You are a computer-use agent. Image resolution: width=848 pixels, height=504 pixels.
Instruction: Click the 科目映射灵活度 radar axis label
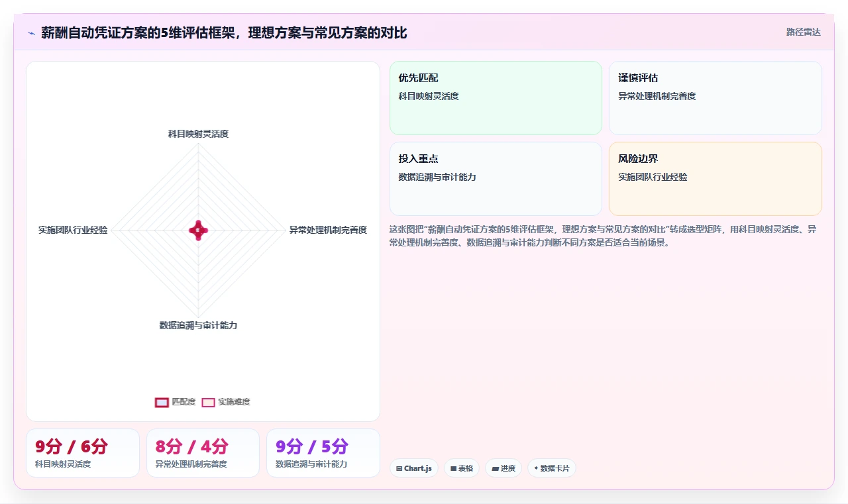click(198, 134)
